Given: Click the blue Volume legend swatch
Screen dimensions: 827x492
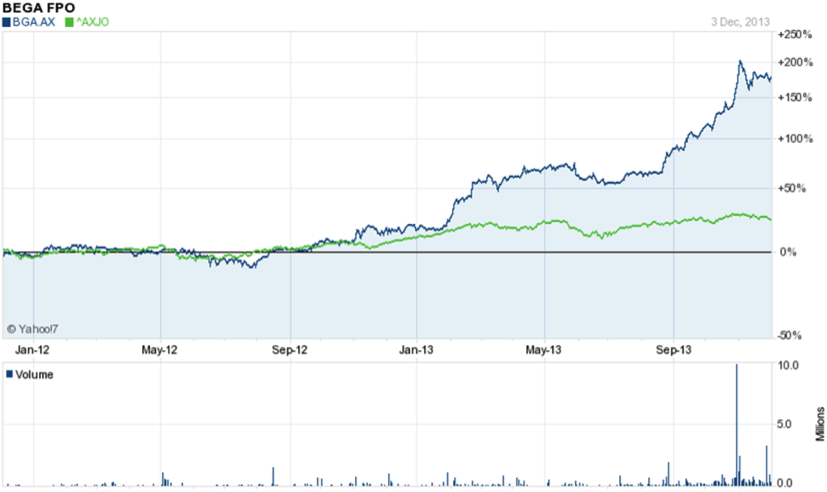Looking at the screenshot, I should pyautogui.click(x=9, y=374).
